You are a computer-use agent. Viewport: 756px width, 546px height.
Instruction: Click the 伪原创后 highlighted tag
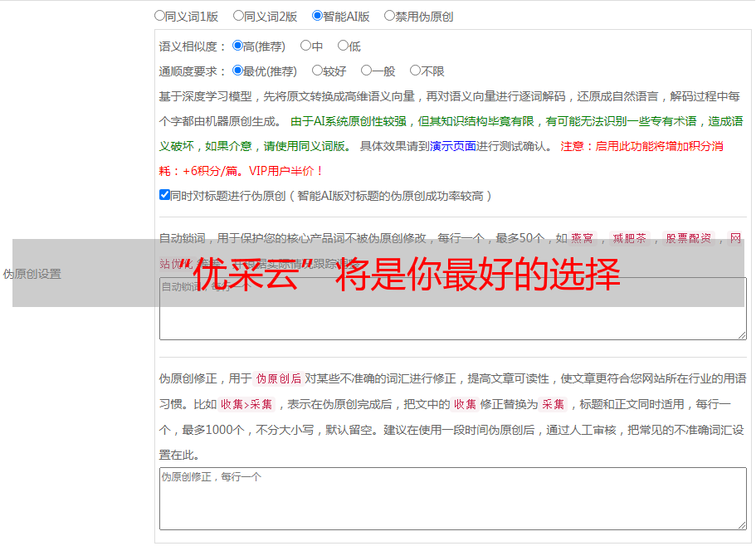[279, 378]
